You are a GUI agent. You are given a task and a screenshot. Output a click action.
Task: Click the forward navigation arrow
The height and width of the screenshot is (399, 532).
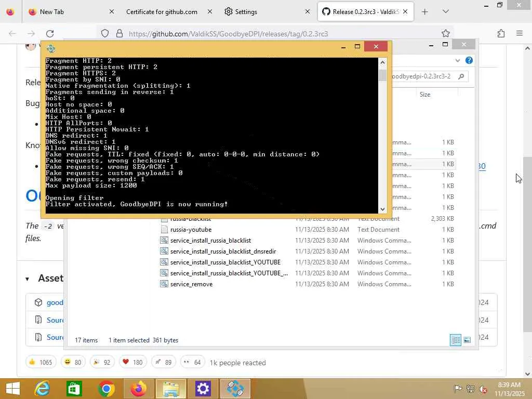[x=31, y=34]
